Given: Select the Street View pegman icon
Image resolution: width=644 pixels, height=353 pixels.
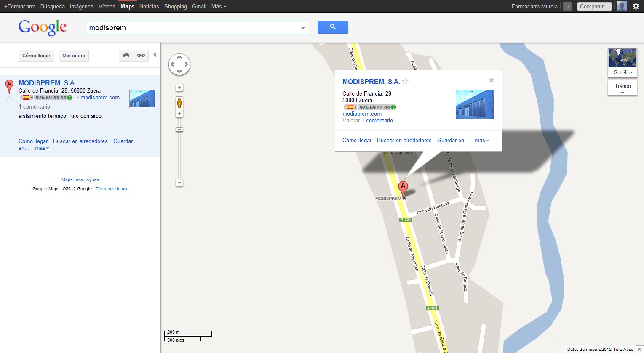Looking at the screenshot, I should [x=179, y=103].
